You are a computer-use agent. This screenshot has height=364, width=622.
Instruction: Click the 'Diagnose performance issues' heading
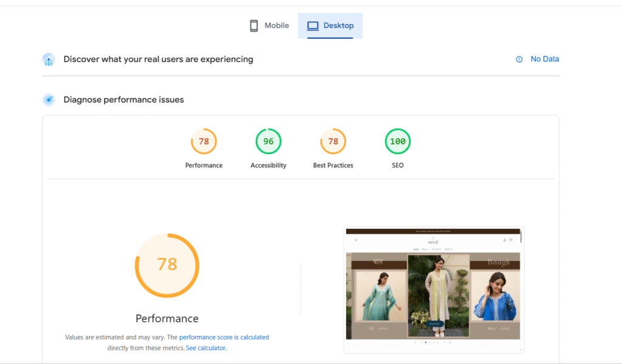(124, 99)
